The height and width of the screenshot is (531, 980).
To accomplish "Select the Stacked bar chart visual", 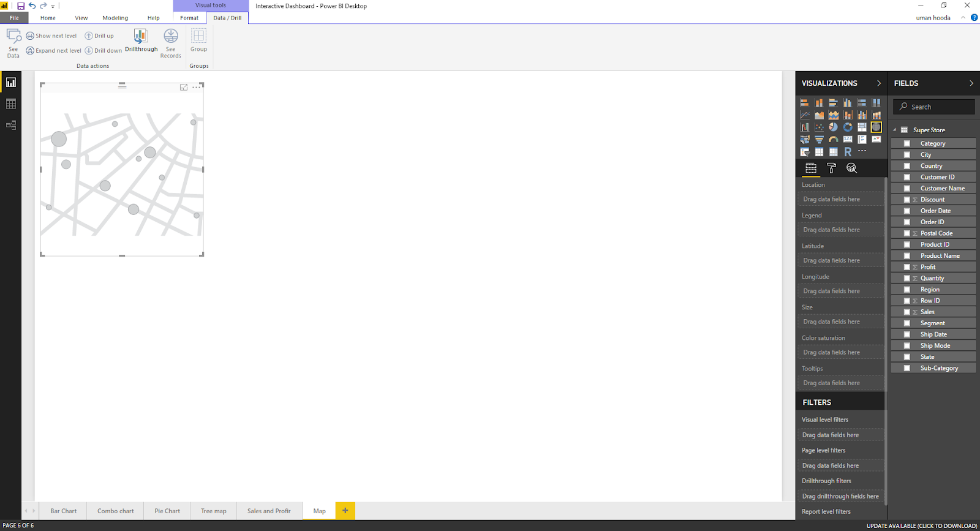I will point(804,103).
